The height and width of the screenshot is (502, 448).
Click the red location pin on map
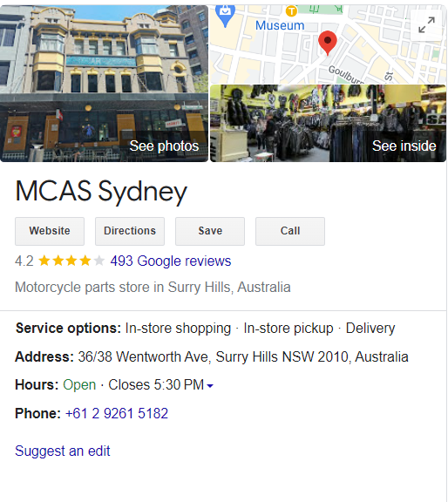click(x=327, y=43)
